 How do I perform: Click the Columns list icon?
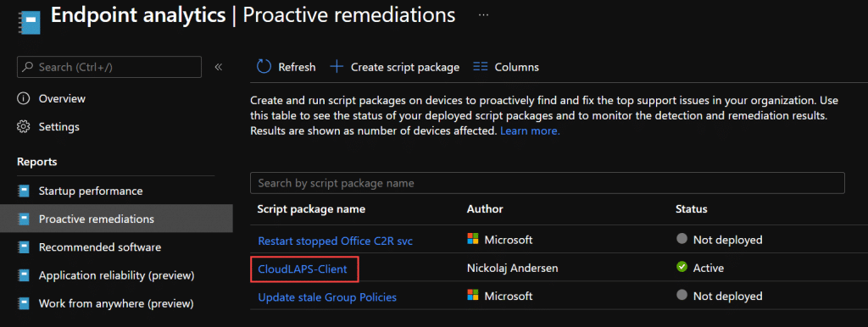[x=480, y=67]
